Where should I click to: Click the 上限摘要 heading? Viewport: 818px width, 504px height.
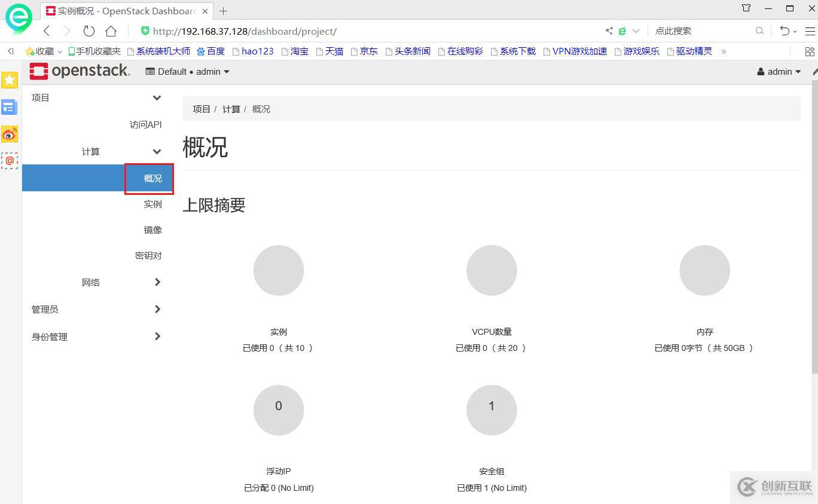click(x=214, y=205)
